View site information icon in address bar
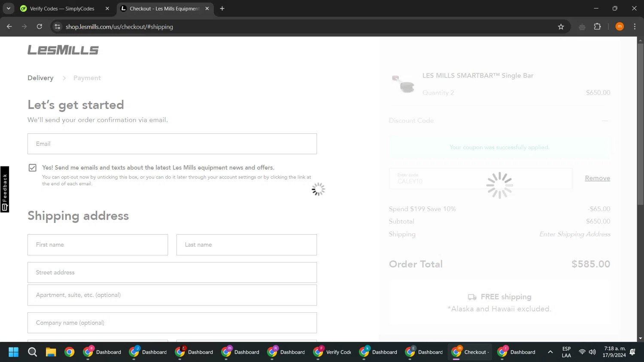 click(57, 27)
